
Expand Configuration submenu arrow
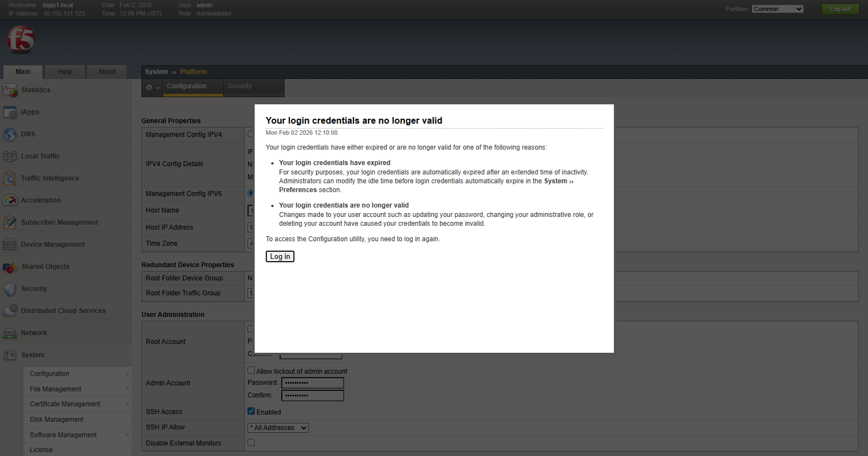click(127, 374)
